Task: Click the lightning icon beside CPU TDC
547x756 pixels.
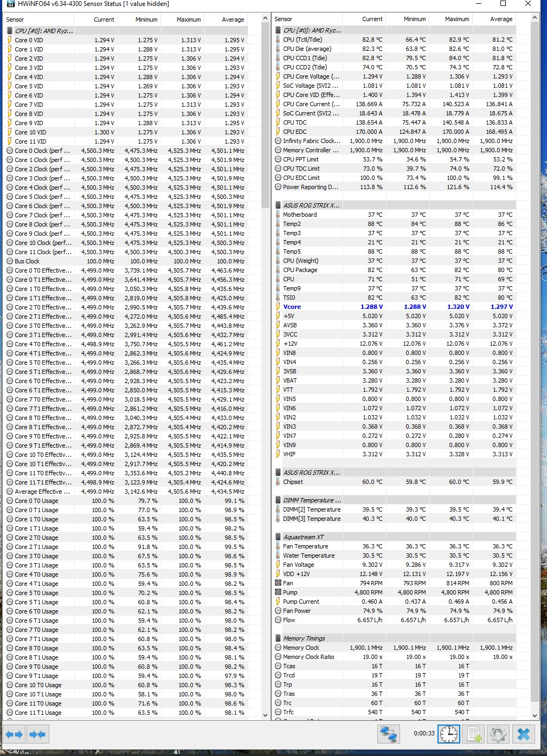Action: pos(278,122)
